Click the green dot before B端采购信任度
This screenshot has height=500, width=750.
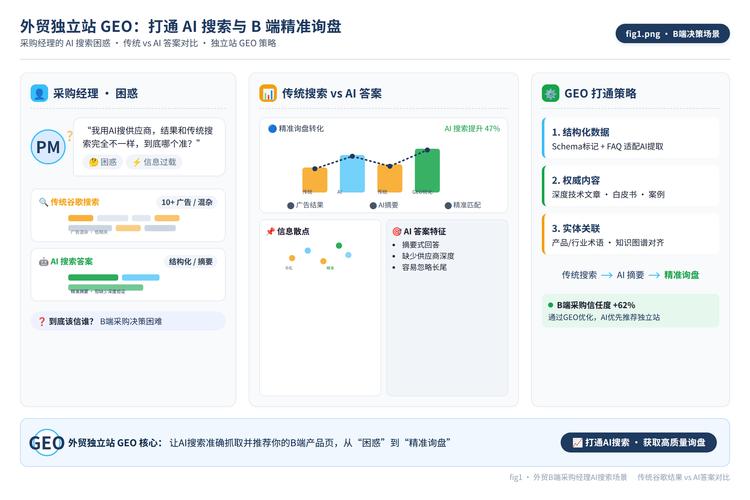[x=551, y=305]
